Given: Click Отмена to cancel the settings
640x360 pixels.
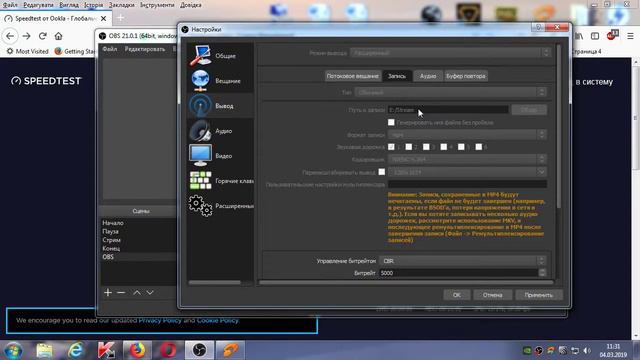Looking at the screenshot, I should tap(492, 295).
